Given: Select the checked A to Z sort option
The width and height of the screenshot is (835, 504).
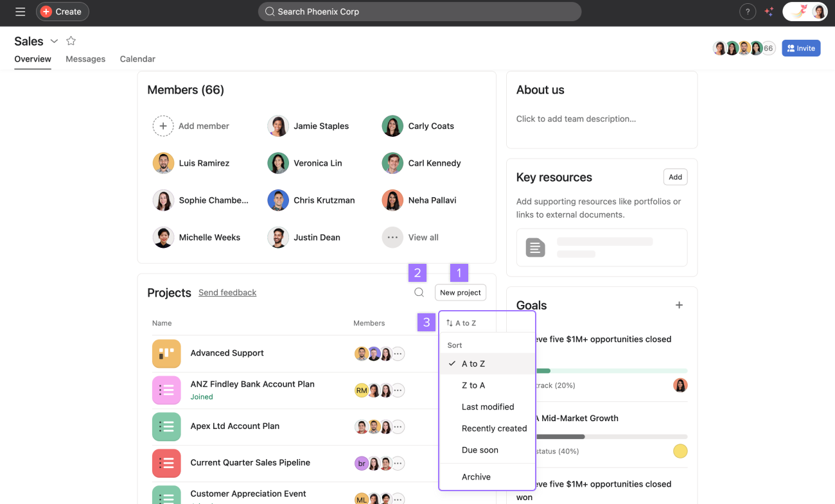Looking at the screenshot, I should coord(473,364).
